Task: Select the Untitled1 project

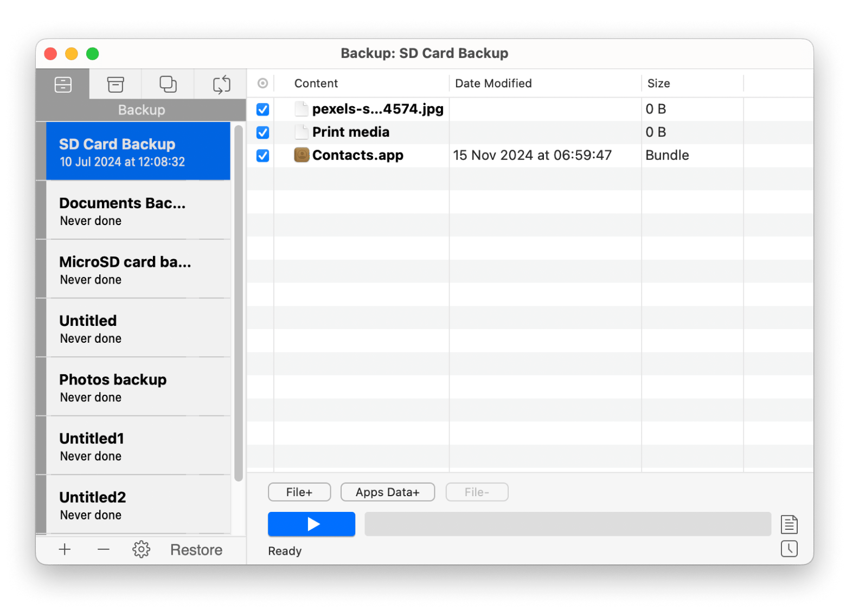Action: (x=138, y=446)
